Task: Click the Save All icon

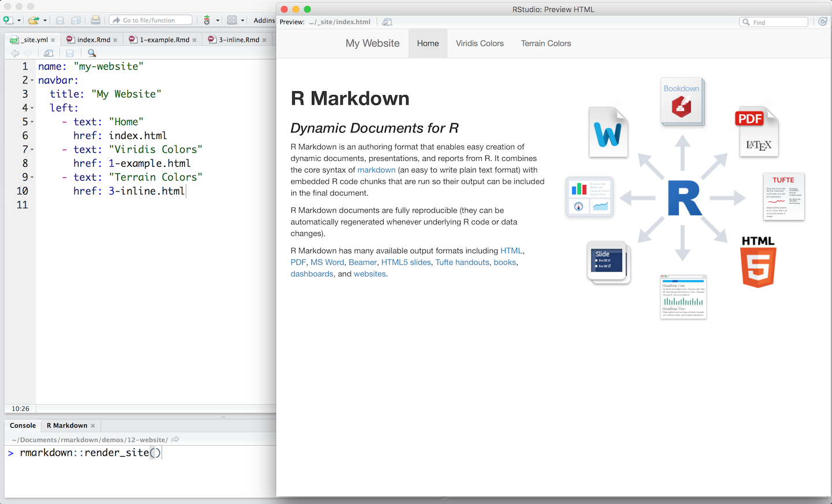Action: pyautogui.click(x=76, y=20)
